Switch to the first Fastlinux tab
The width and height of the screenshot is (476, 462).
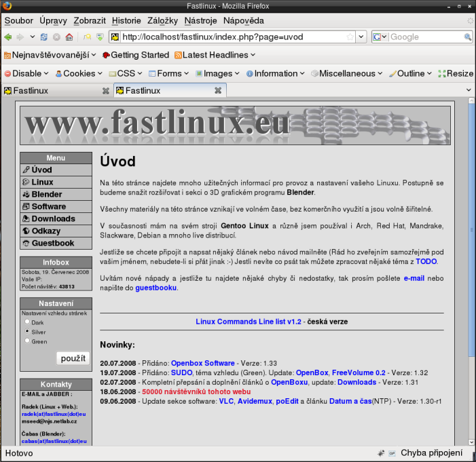click(x=57, y=91)
